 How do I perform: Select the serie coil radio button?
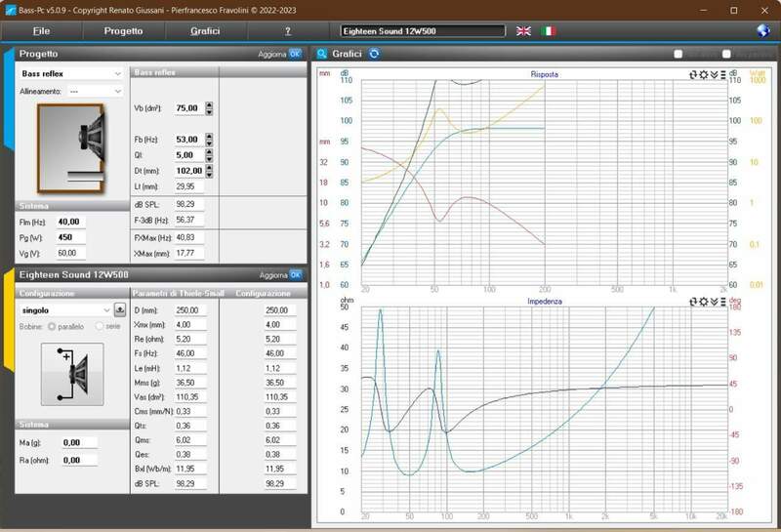[x=99, y=325]
